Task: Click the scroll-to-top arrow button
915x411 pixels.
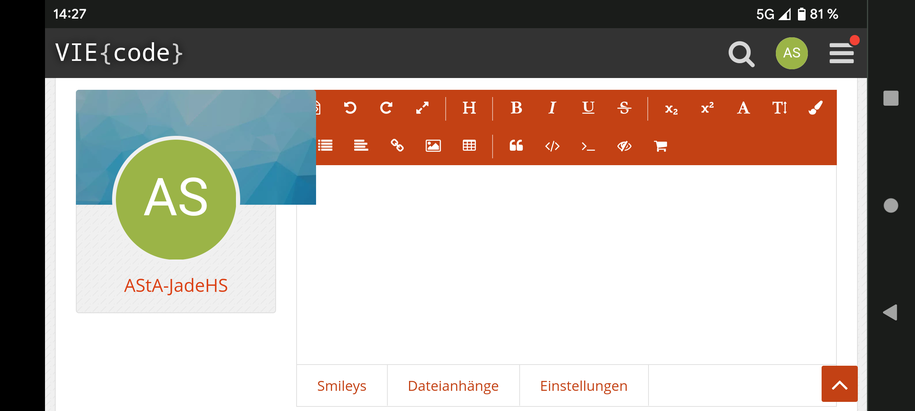Action: tap(839, 384)
